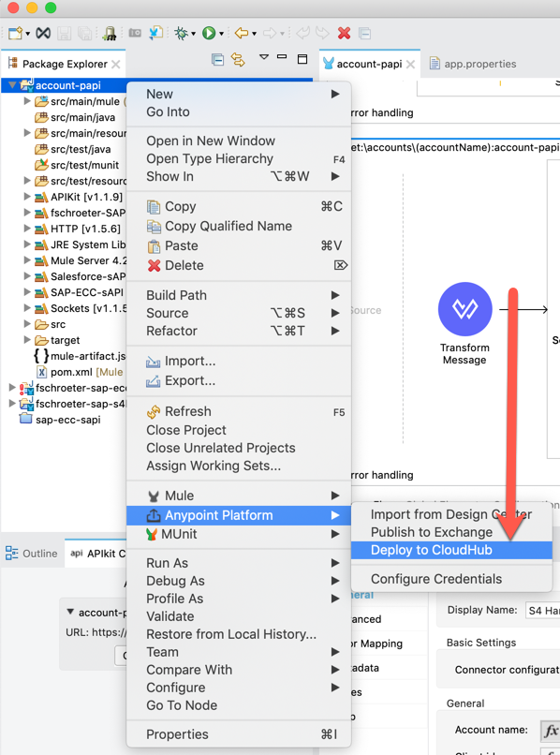Click the Display Name input field
Screen dimensions: 560x755
(x=542, y=611)
